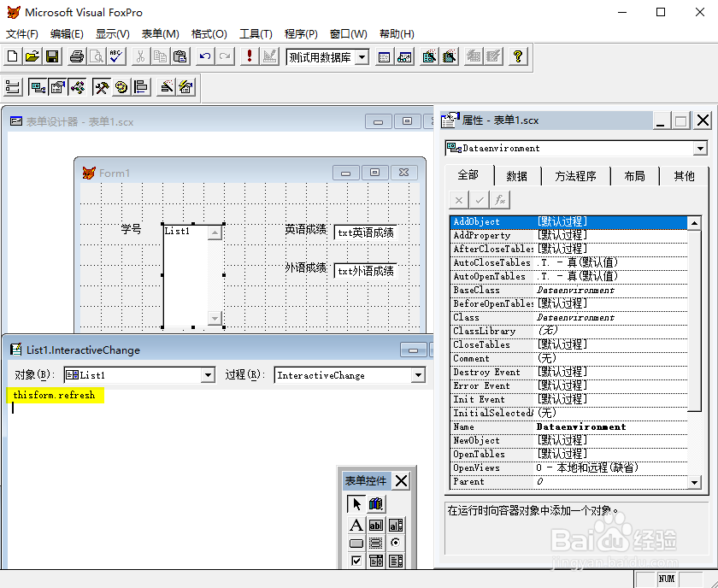Switch to the 布局 properties tab
Screen dimensions: 718x588
click(x=634, y=176)
